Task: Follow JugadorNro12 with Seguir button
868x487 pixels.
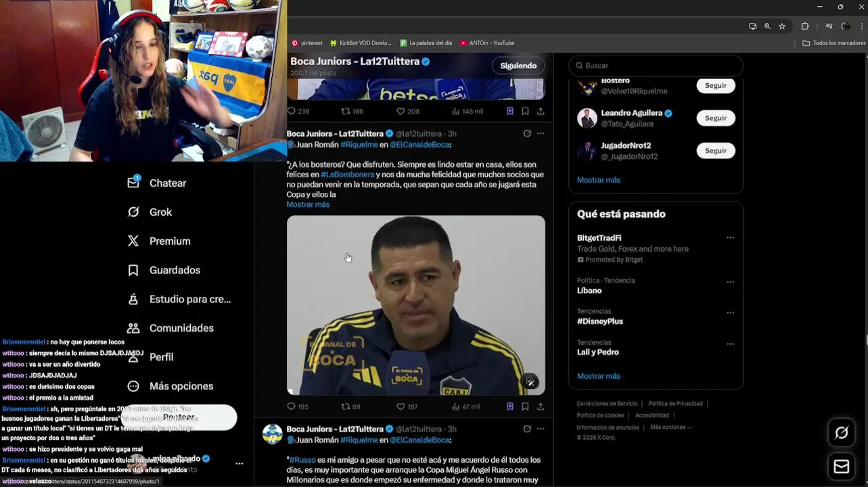Action: click(716, 151)
